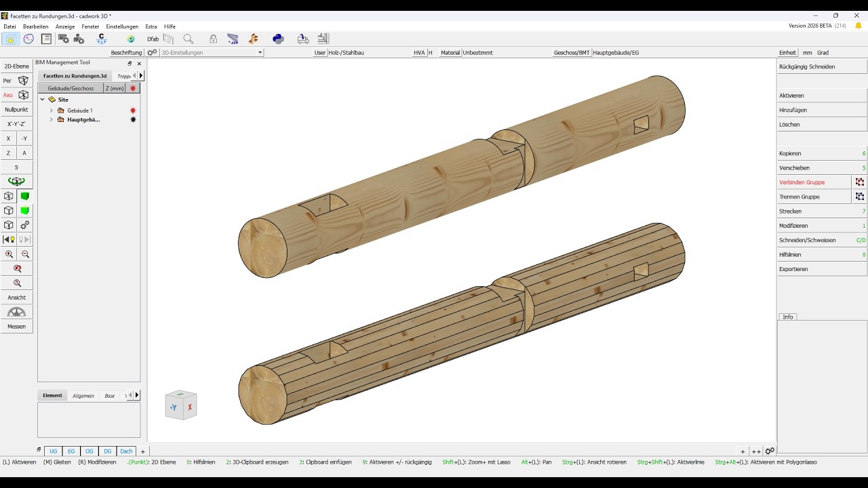Click the red zoom-previous magnifier icon
The height and width of the screenshot is (488, 868).
point(17,268)
